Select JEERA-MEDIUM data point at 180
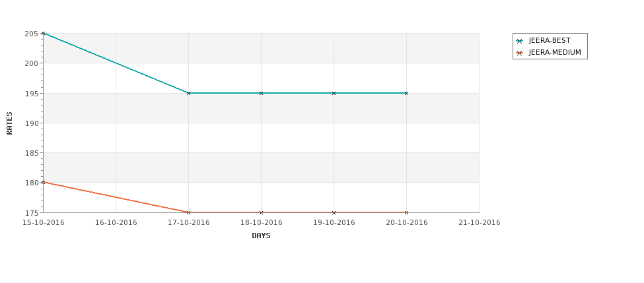 point(43,182)
